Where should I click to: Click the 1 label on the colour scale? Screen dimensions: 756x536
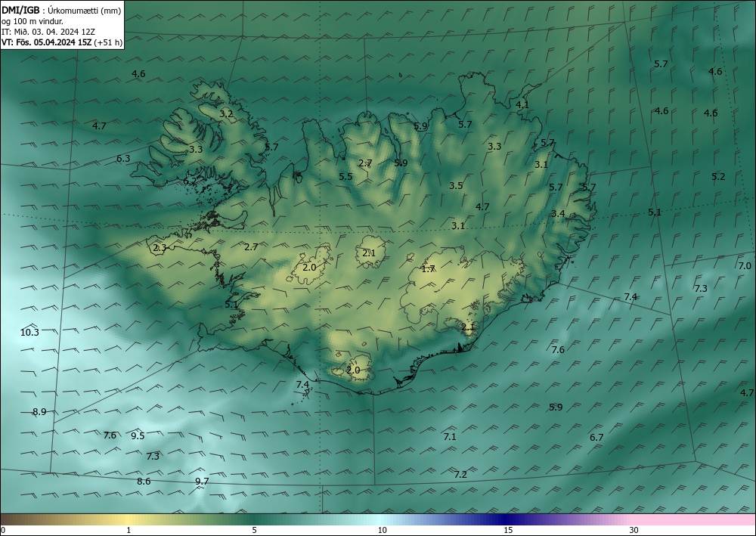[129, 531]
